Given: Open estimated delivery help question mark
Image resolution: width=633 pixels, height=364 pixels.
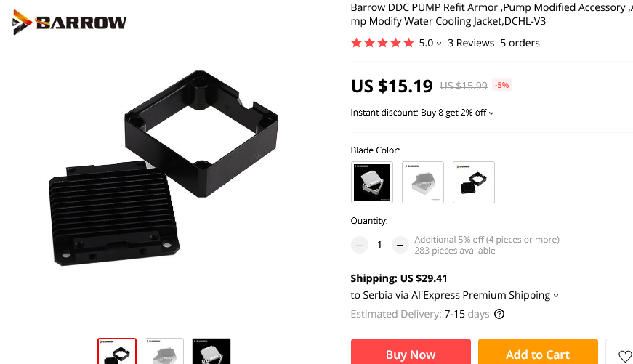Looking at the screenshot, I should 499,314.
